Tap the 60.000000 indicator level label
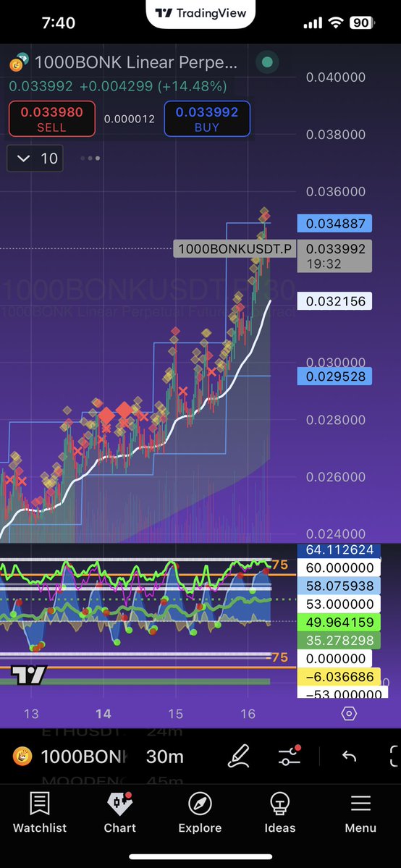 tap(339, 568)
